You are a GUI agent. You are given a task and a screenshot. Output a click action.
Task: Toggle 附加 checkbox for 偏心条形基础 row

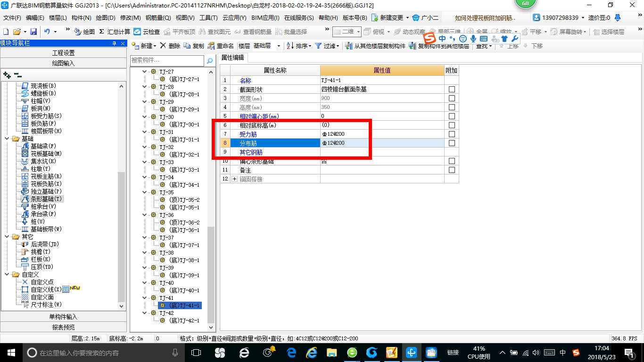click(x=452, y=161)
